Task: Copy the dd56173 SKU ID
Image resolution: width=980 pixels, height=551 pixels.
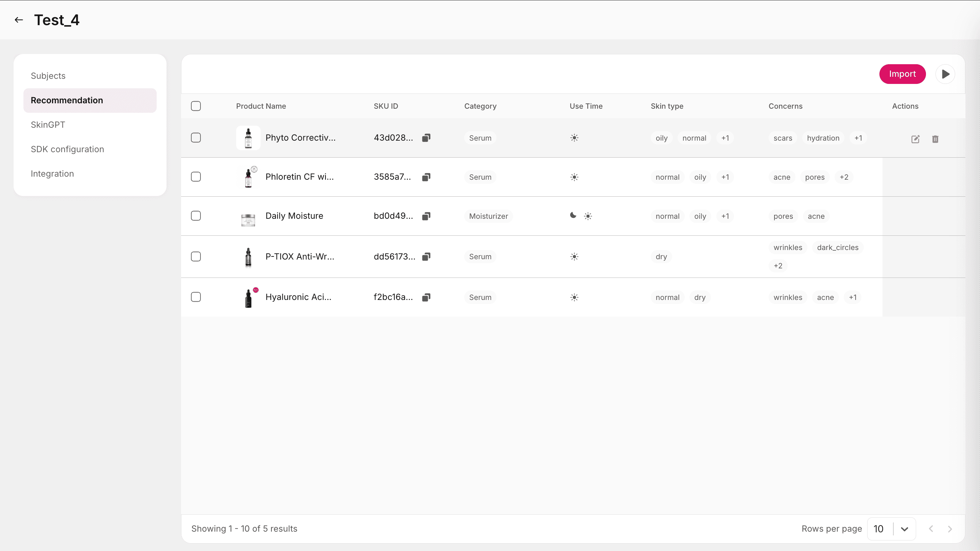Action: point(426,257)
